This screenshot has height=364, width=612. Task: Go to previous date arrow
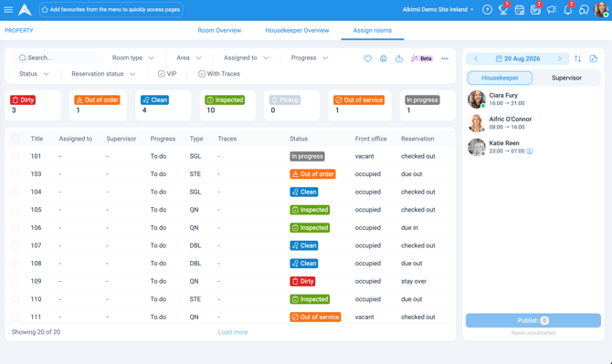click(476, 59)
